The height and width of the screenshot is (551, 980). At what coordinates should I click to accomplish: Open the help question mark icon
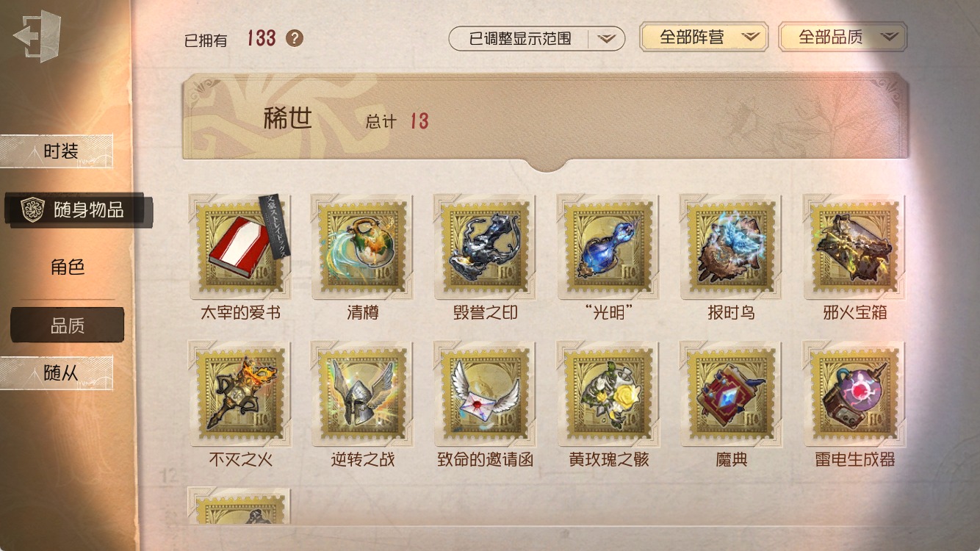295,38
